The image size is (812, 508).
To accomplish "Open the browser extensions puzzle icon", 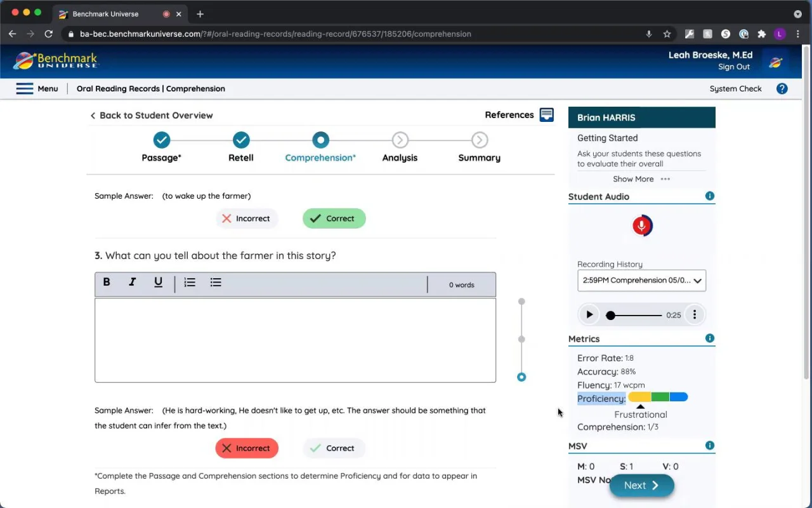I will click(x=762, y=34).
